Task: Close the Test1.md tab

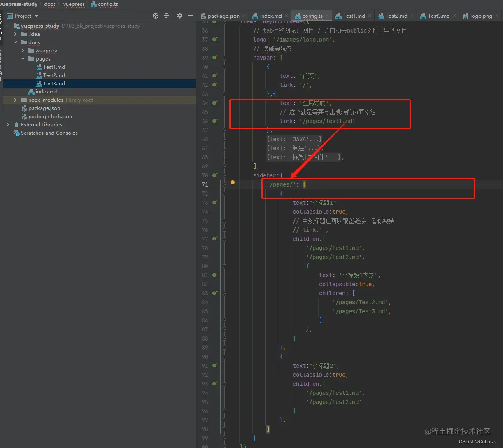Action: 370,16
